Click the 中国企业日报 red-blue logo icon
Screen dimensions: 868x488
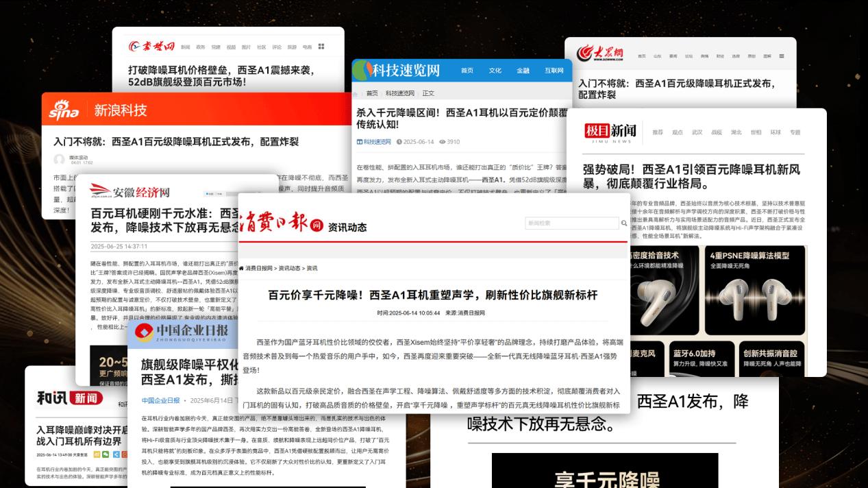pos(143,333)
